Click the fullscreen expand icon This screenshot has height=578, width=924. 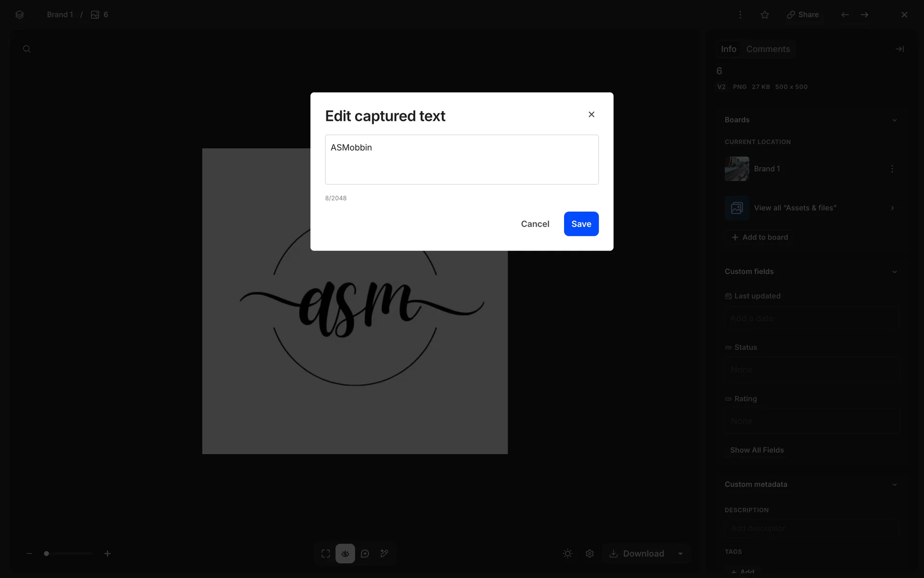(x=326, y=553)
